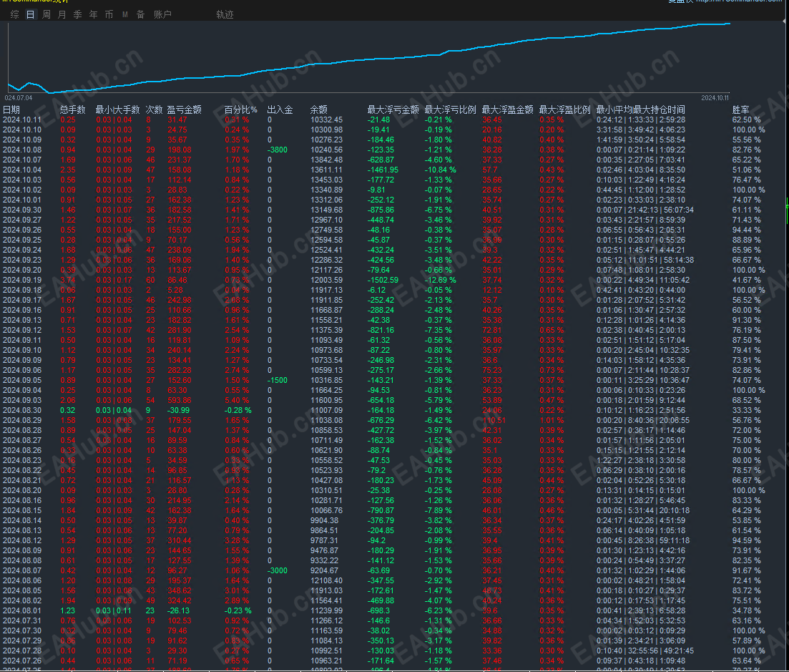
Task: Switch to the 月 monthly tab
Action: point(62,14)
